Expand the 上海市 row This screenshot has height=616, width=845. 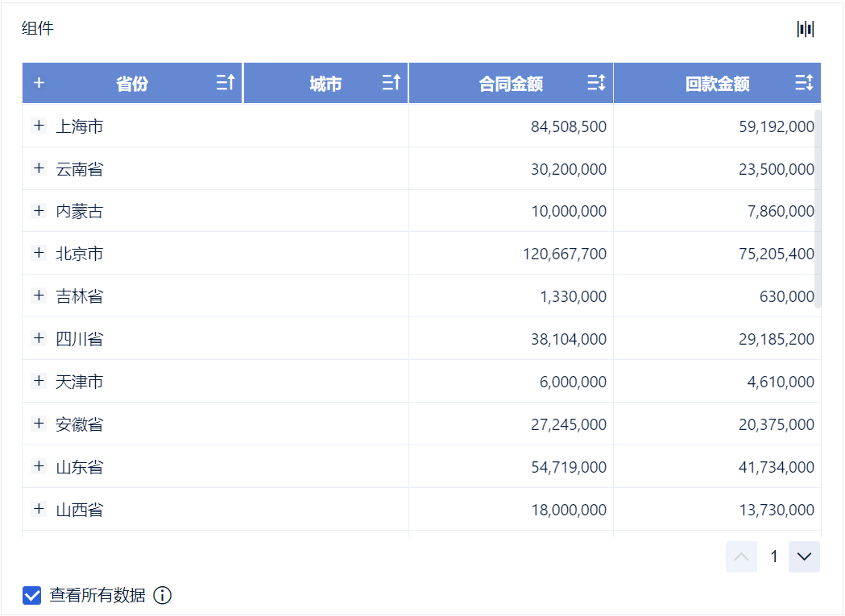click(39, 126)
